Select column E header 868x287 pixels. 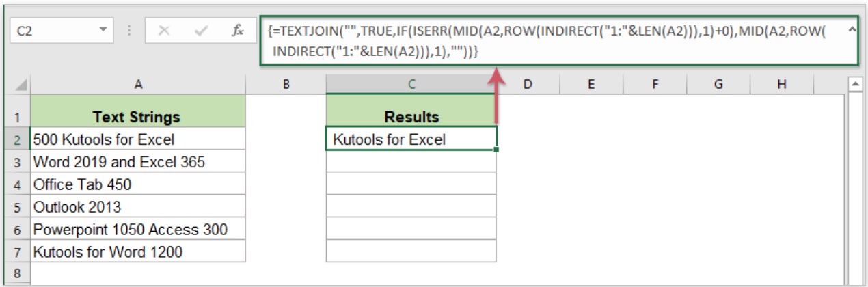point(591,84)
